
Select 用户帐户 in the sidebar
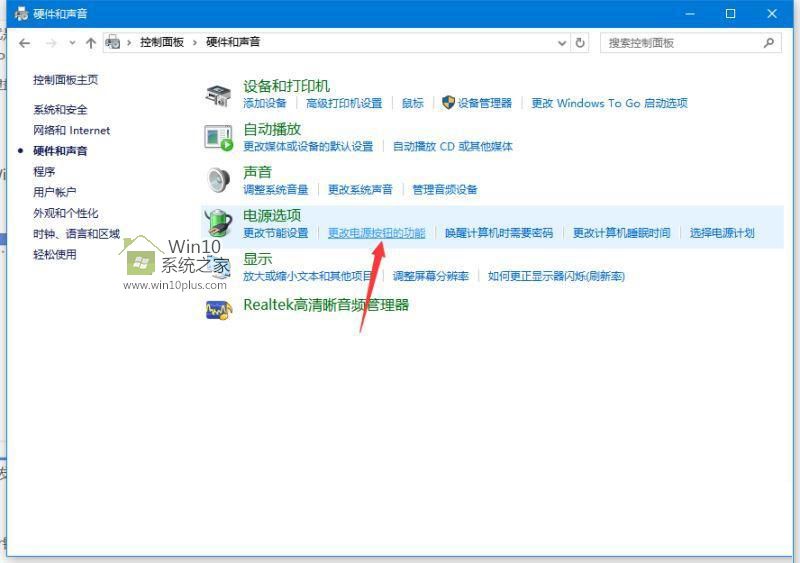[x=55, y=192]
